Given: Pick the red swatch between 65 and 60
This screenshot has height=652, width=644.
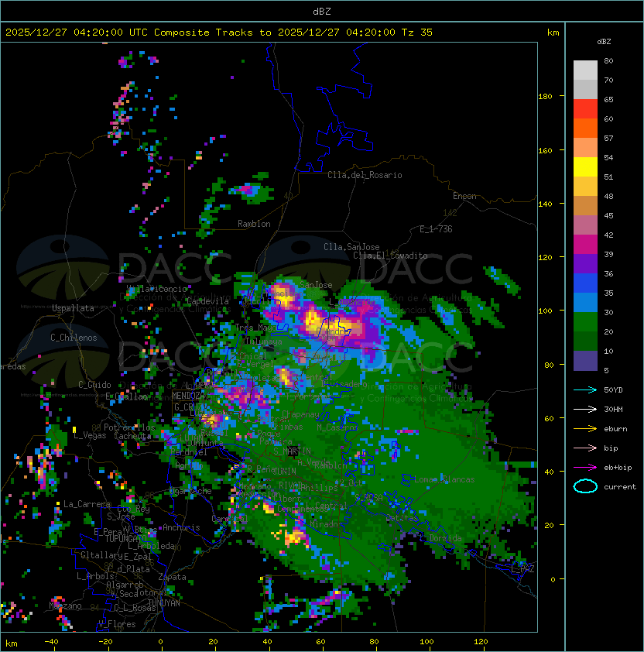Looking at the screenshot, I should tap(585, 109).
